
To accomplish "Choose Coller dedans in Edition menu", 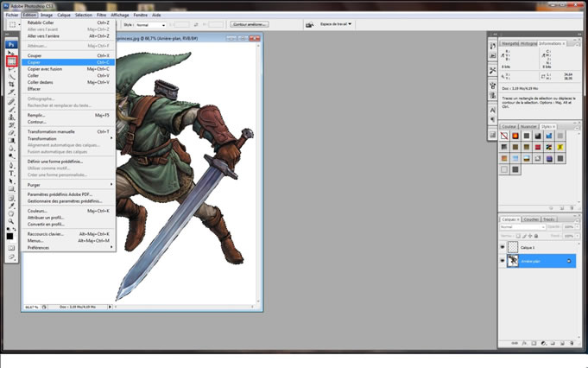I will click(x=68, y=82).
